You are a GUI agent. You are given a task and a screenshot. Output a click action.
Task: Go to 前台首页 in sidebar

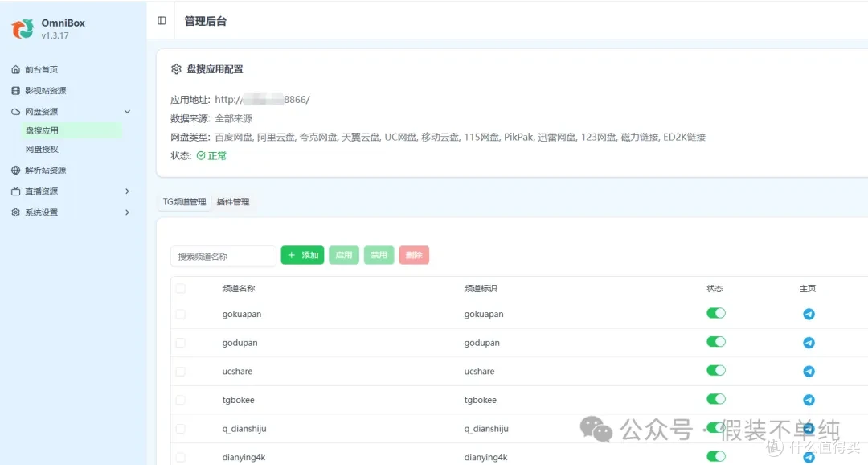coord(42,69)
